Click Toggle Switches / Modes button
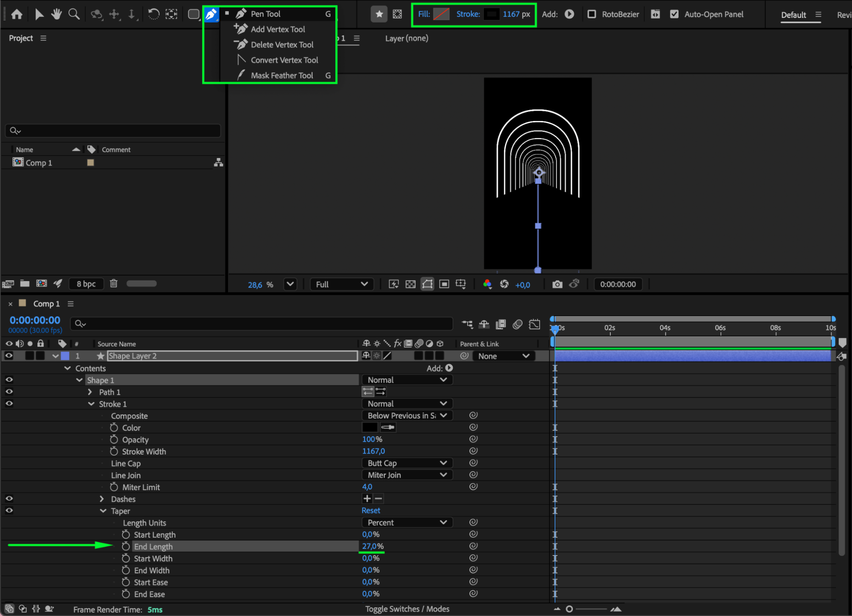Viewport: 852px width, 616px height. point(407,609)
